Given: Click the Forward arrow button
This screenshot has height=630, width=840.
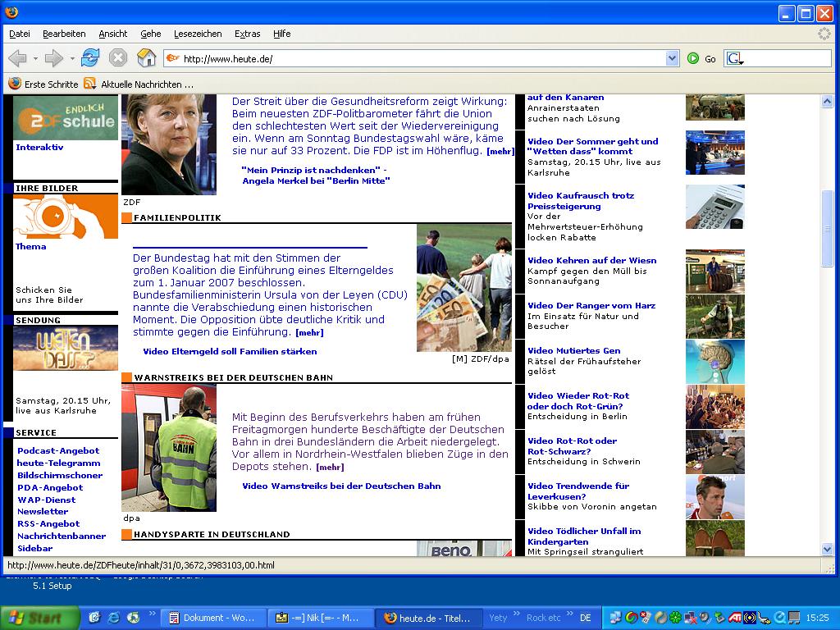Looking at the screenshot, I should point(53,58).
